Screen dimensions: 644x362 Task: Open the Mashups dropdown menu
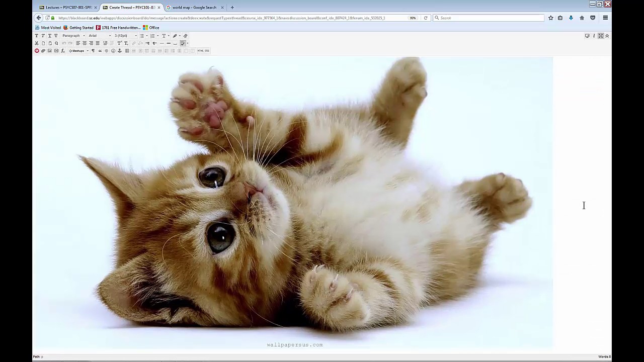(78, 51)
